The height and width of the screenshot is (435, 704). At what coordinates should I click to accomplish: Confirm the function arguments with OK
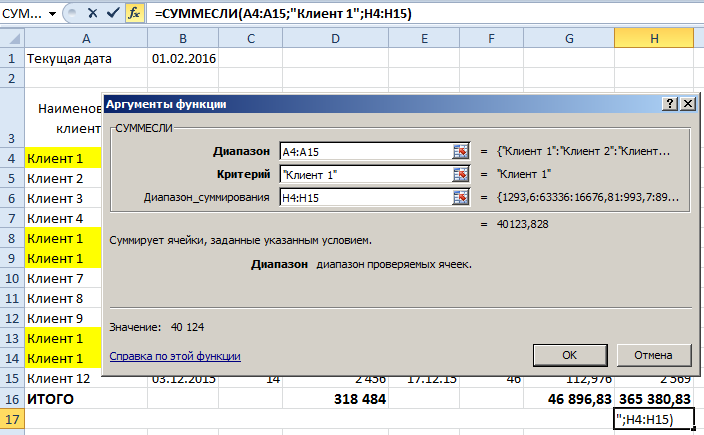pyautogui.click(x=570, y=355)
